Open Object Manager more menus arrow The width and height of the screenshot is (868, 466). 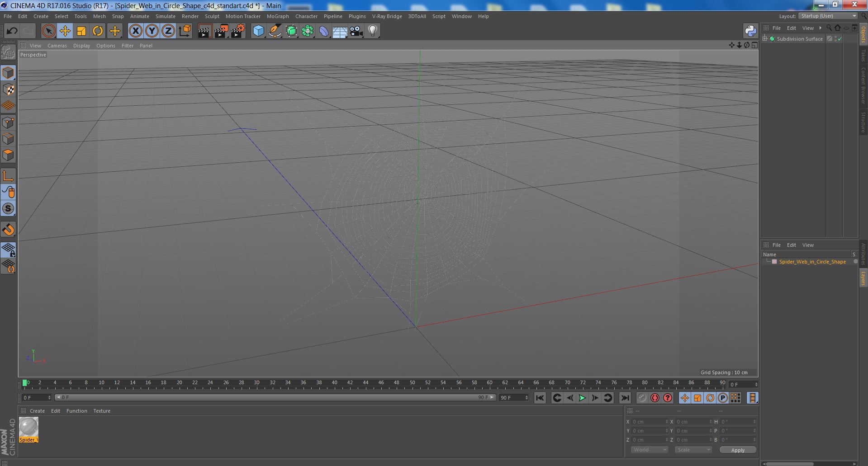point(820,28)
